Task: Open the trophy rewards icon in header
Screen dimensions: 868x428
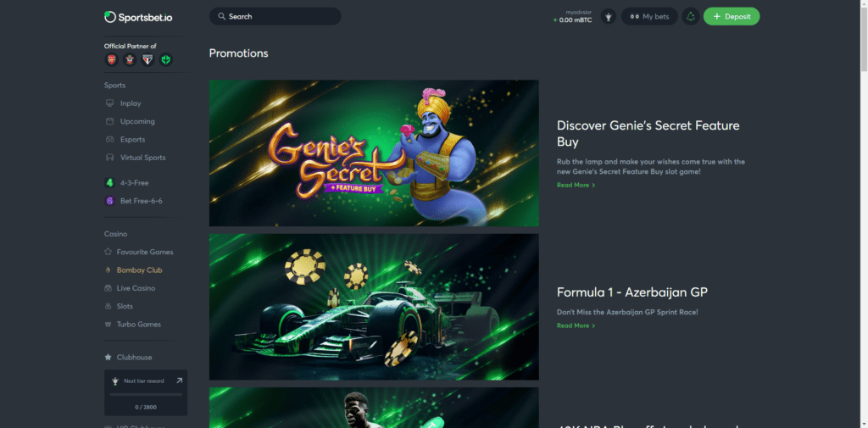Action: coord(609,17)
